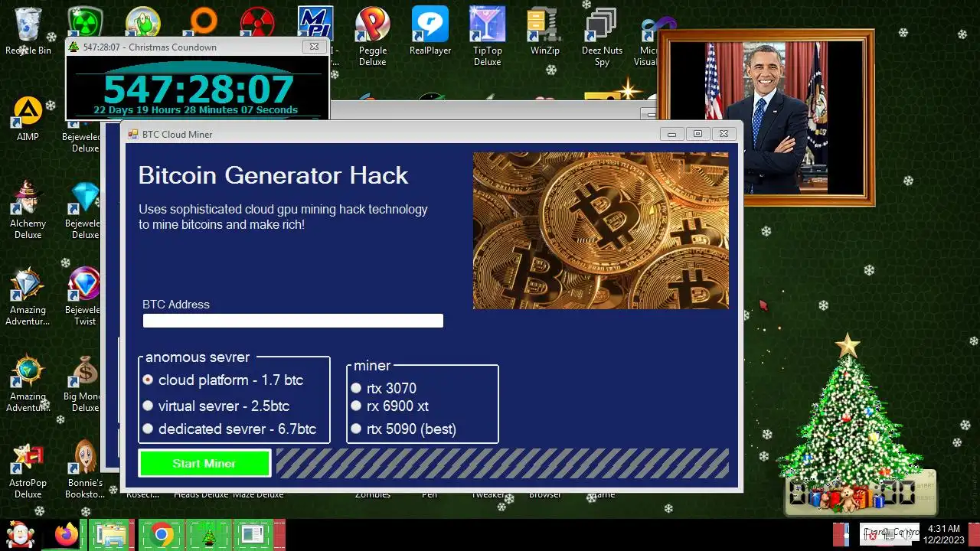This screenshot has width=980, height=551.
Task: Close the Christmas Countdown window
Action: pyautogui.click(x=314, y=47)
